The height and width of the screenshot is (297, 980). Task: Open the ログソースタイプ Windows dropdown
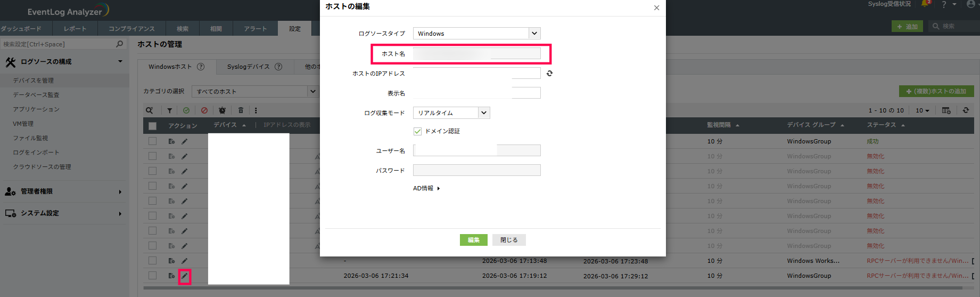coord(477,33)
